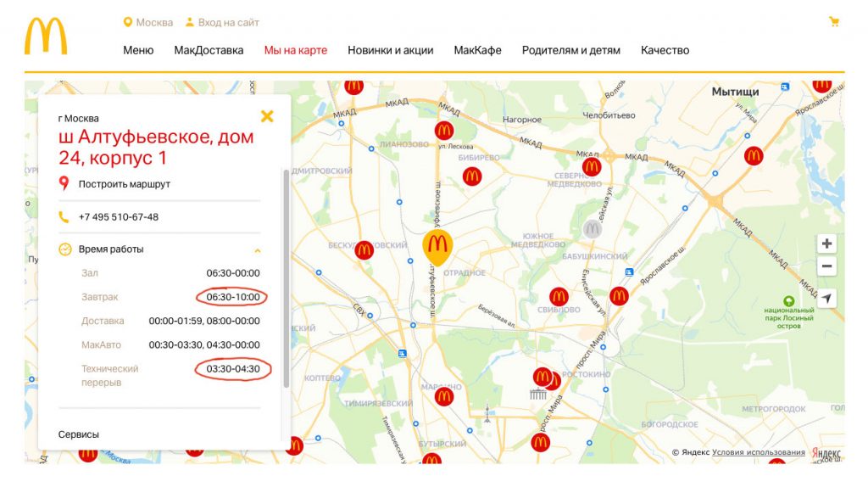Click the Мытищи city label on map

click(x=735, y=92)
